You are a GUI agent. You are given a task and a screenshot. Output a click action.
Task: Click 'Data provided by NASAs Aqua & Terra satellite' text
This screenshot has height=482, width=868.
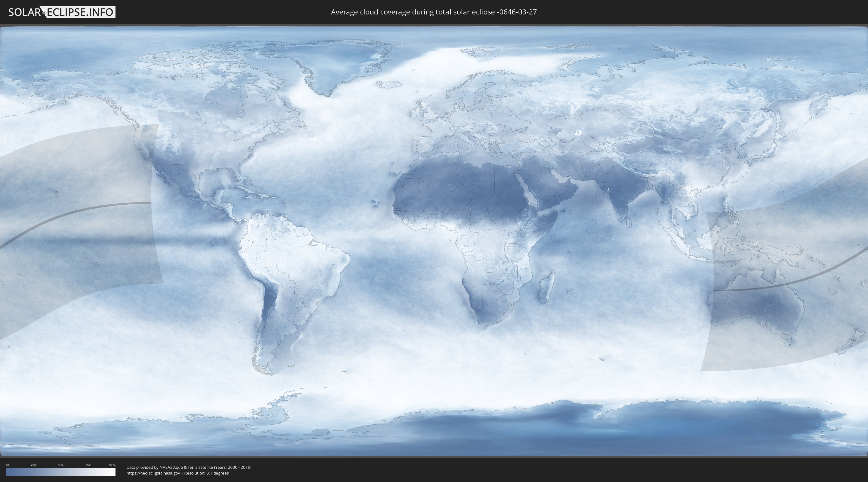tap(170, 467)
